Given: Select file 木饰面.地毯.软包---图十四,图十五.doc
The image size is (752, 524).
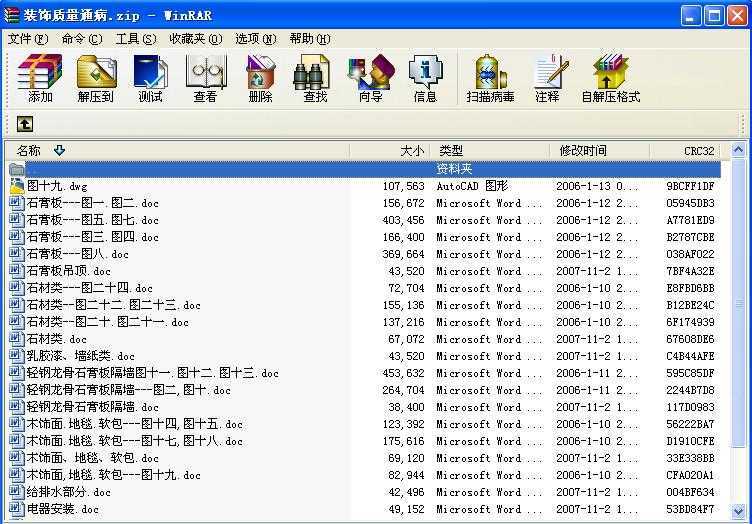Looking at the screenshot, I should pyautogui.click(x=134, y=424).
